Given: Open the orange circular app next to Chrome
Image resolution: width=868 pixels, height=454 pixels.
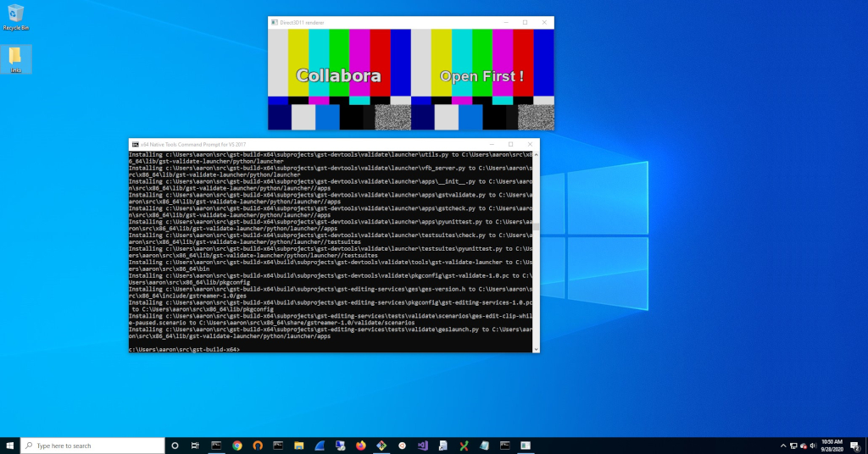Looking at the screenshot, I should click(x=258, y=446).
